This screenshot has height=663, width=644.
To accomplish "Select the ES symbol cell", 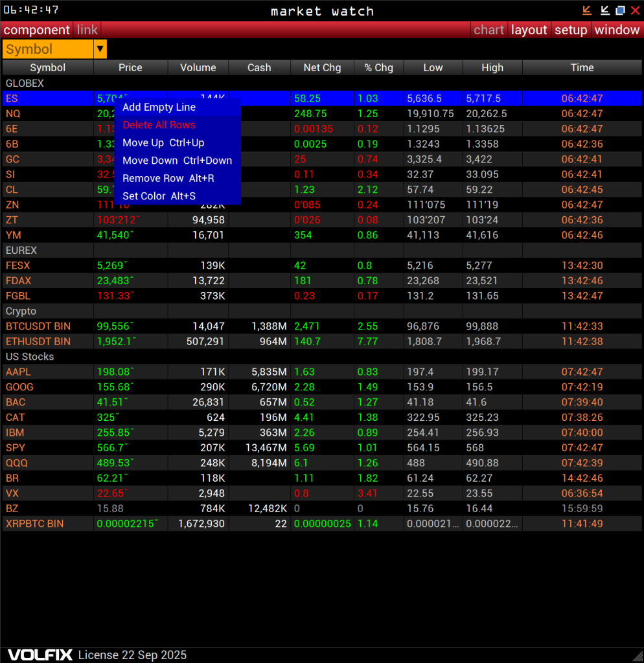I will pyautogui.click(x=48, y=98).
